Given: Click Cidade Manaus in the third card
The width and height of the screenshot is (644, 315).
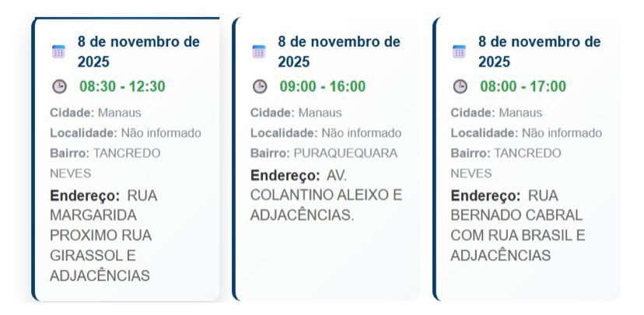Looking at the screenshot, I should [498, 113].
